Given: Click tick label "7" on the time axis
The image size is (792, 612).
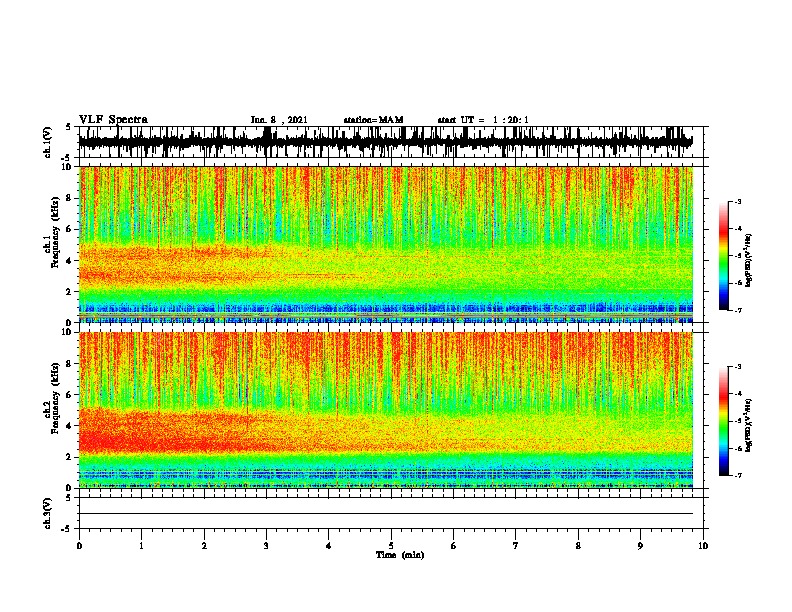Looking at the screenshot, I should (516, 546).
